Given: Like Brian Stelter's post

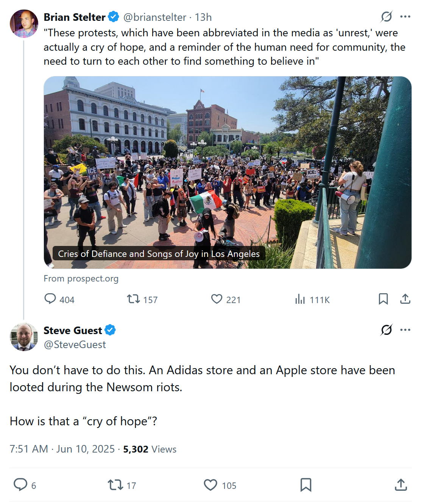Looking at the screenshot, I should 217,299.
